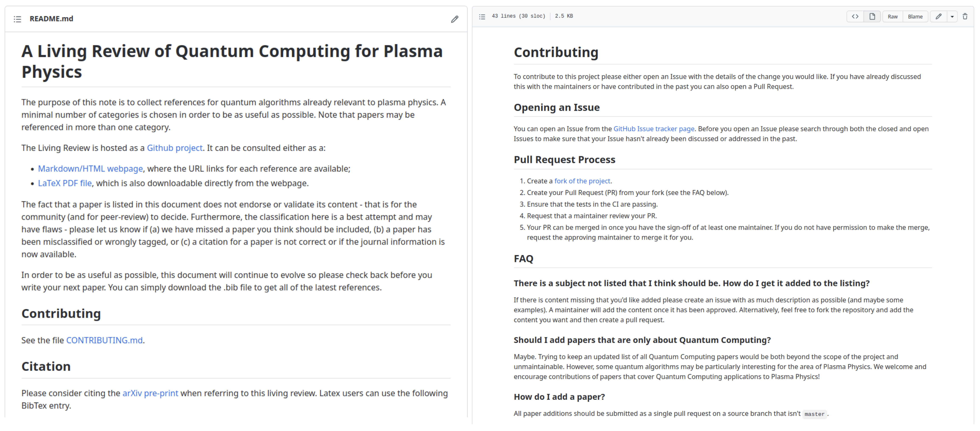Edit this file with the pencil icon
This screenshot has width=980, height=431.
pos(939,16)
